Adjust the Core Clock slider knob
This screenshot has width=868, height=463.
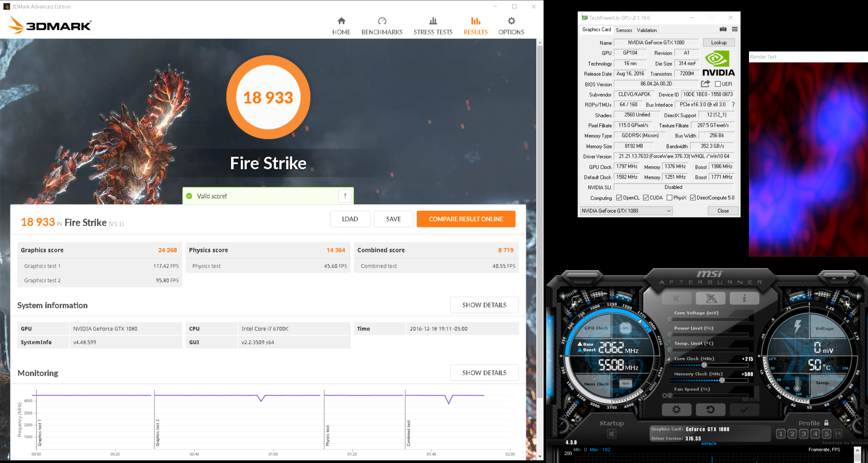[704, 365]
